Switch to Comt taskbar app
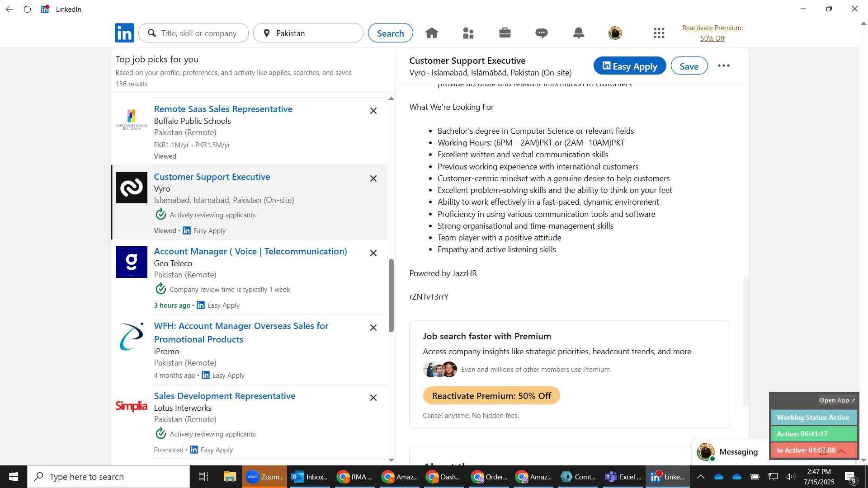Image resolution: width=868 pixels, height=488 pixels. [x=578, y=477]
